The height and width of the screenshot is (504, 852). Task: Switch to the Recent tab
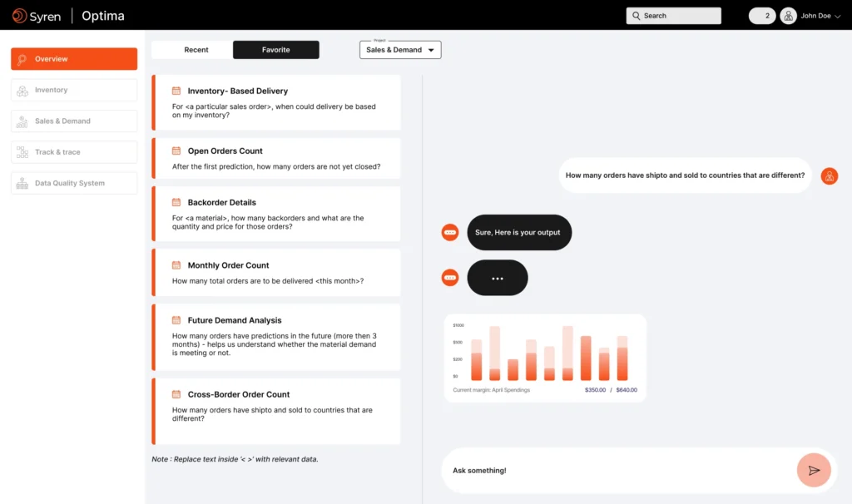click(196, 50)
